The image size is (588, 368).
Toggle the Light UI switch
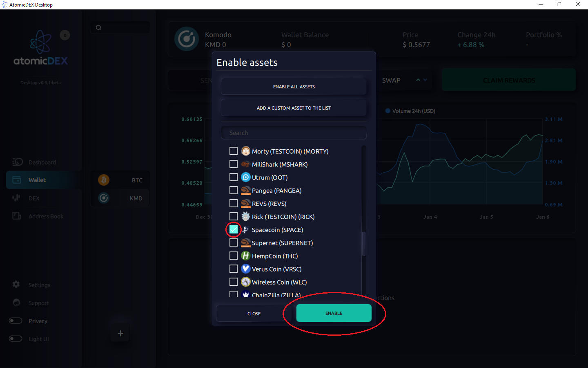click(16, 339)
